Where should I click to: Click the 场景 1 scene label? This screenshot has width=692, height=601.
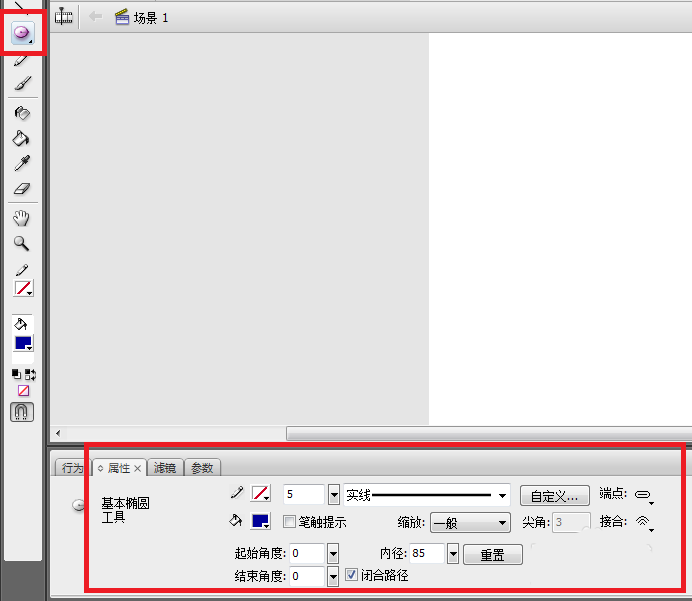(x=151, y=18)
